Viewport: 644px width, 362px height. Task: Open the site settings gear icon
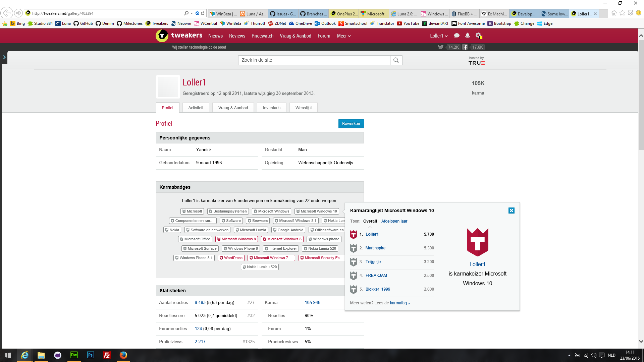479,36
